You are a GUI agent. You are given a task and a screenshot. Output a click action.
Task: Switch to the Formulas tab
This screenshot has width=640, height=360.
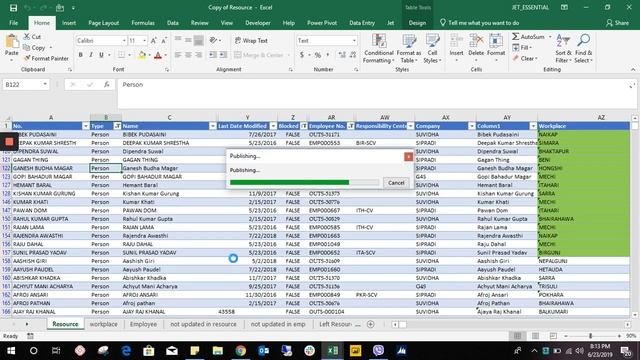(x=143, y=23)
